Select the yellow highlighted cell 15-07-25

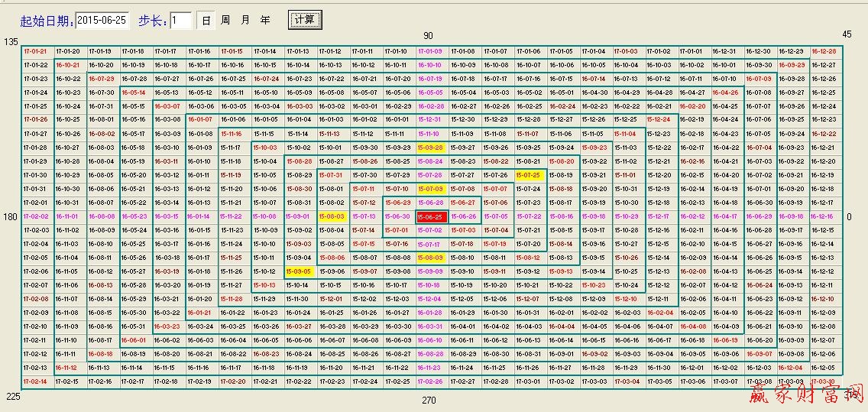[x=529, y=175]
